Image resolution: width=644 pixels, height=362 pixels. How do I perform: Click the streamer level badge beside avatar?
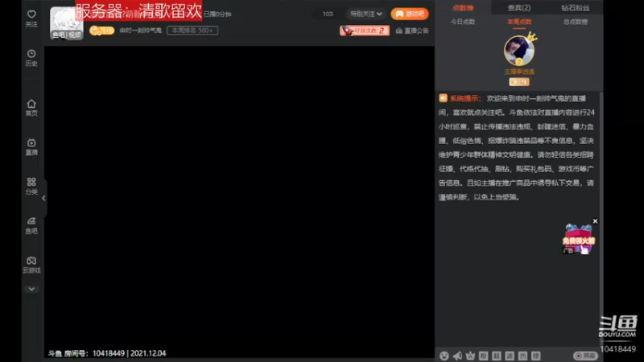(x=101, y=31)
